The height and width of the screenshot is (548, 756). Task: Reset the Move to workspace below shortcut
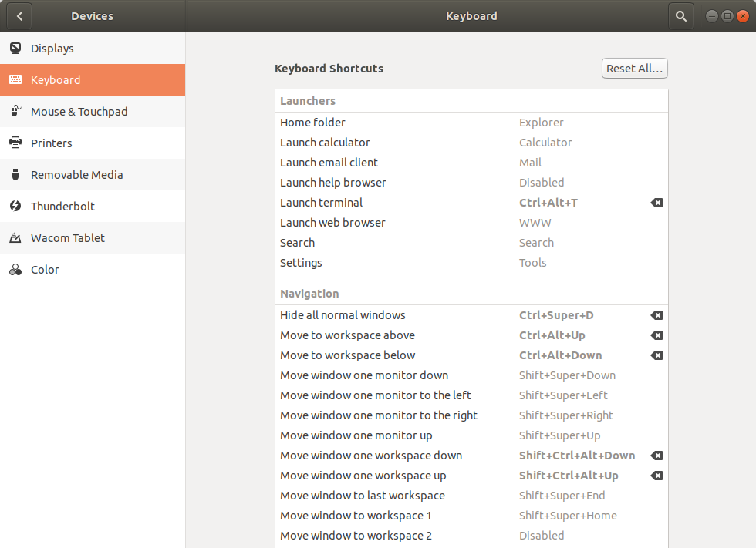(656, 355)
